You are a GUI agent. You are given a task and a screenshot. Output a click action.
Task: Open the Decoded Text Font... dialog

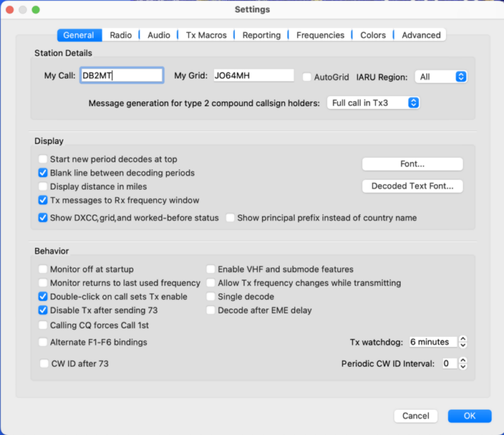412,187
